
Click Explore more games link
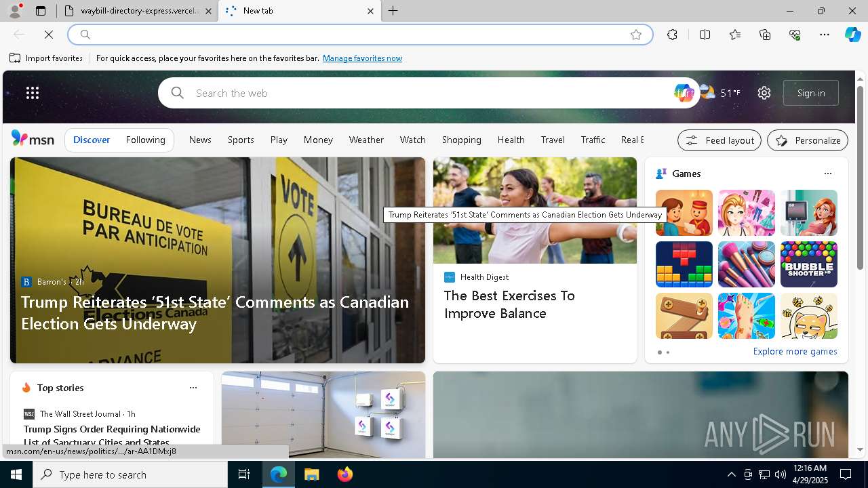click(795, 352)
